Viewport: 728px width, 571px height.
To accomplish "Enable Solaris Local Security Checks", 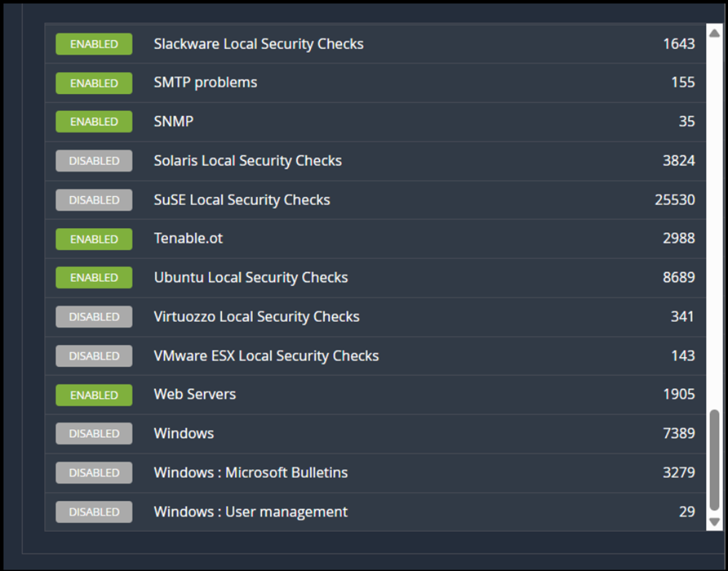I will coord(94,160).
